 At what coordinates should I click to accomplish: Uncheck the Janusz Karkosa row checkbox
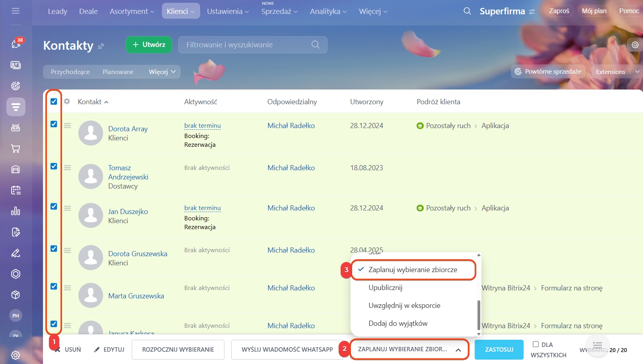click(54, 324)
